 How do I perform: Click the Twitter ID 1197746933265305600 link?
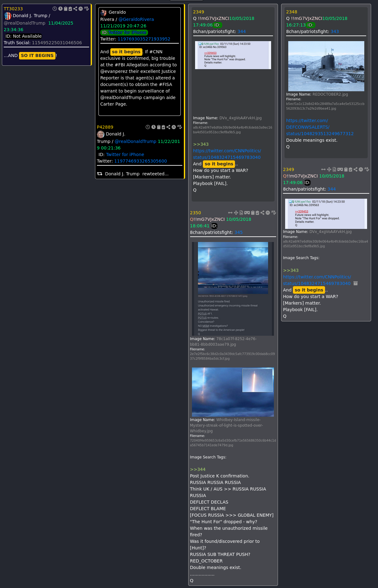141,161
